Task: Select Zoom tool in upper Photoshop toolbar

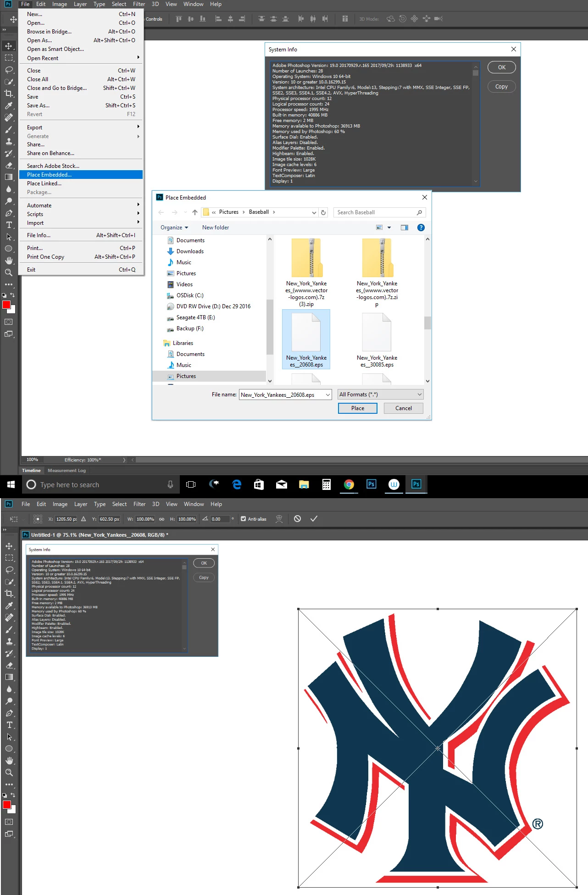Action: 9,272
